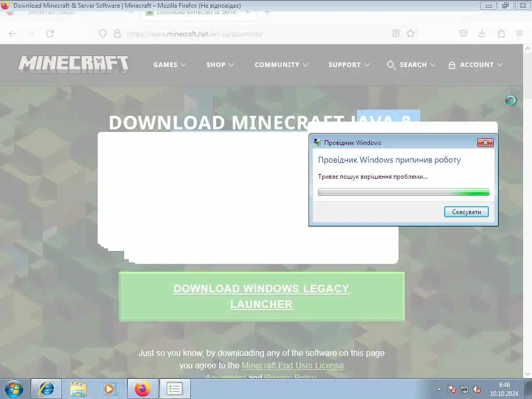Open the extensions puzzle icon

501,33
